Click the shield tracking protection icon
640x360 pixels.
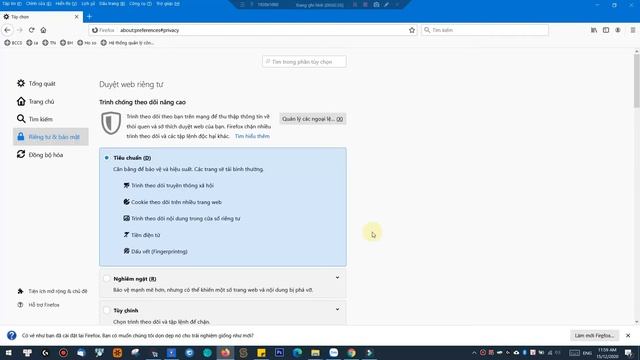point(111,123)
